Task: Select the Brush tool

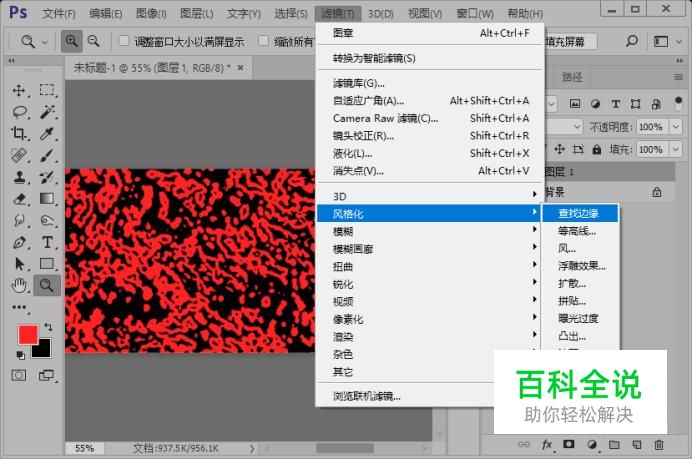Action: 47,155
